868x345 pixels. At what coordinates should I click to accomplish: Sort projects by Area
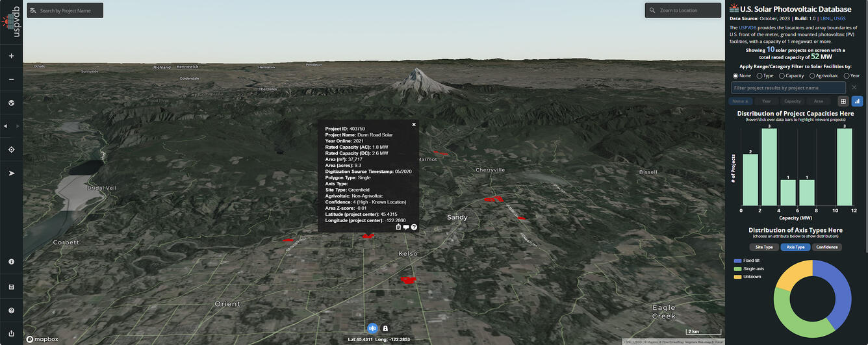tap(819, 101)
